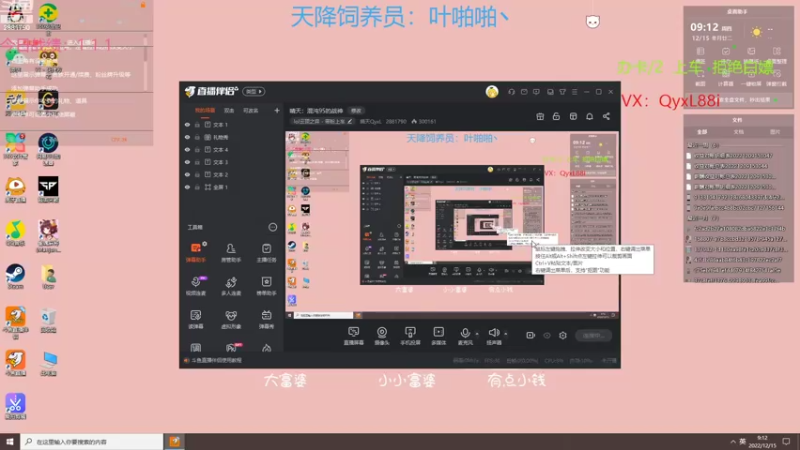Click the Windows taskbar search box
This screenshot has width=800, height=450.
click(x=91, y=442)
